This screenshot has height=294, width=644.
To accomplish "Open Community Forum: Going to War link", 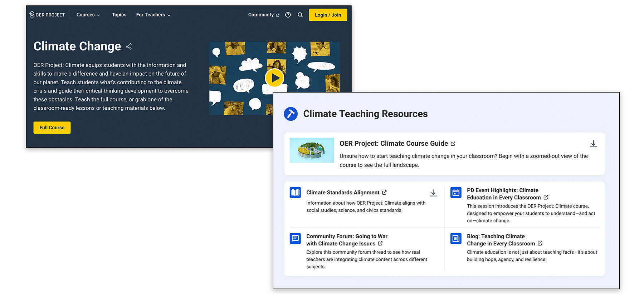I will pos(347,240).
